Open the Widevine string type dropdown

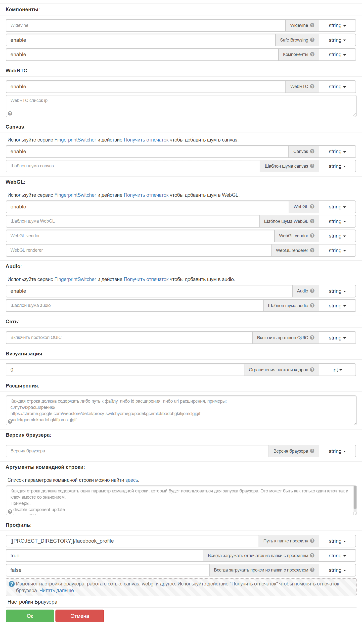click(x=337, y=26)
